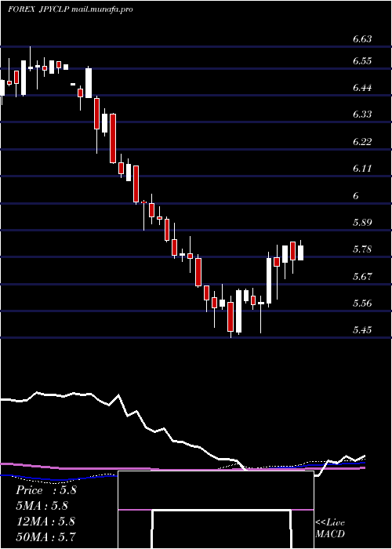Click the 6.33 price axis label

361,115
